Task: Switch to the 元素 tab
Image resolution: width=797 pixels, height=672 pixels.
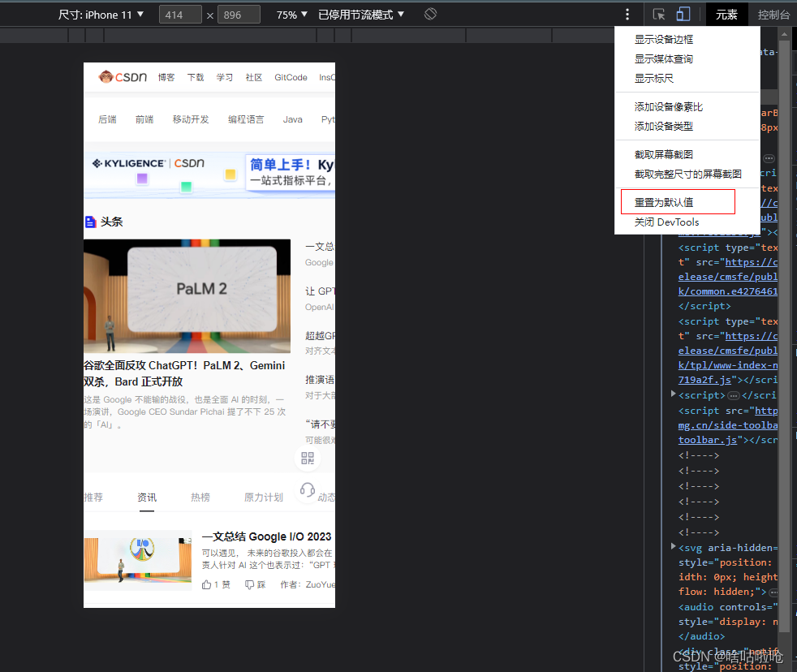Action: [726, 15]
